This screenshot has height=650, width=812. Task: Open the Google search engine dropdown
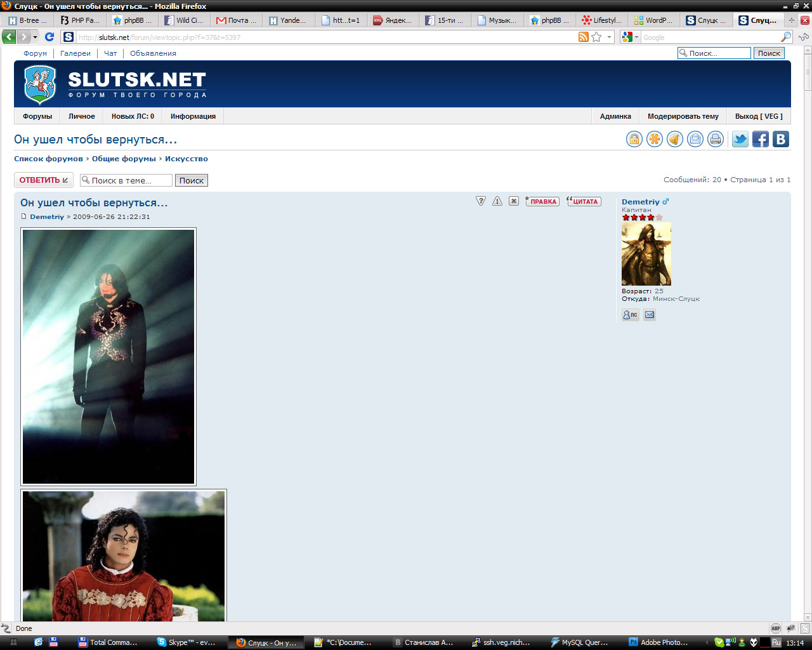(630, 37)
